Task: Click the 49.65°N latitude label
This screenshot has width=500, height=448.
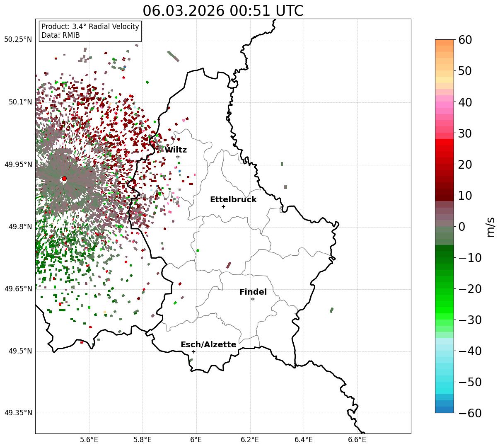Action: (18, 289)
